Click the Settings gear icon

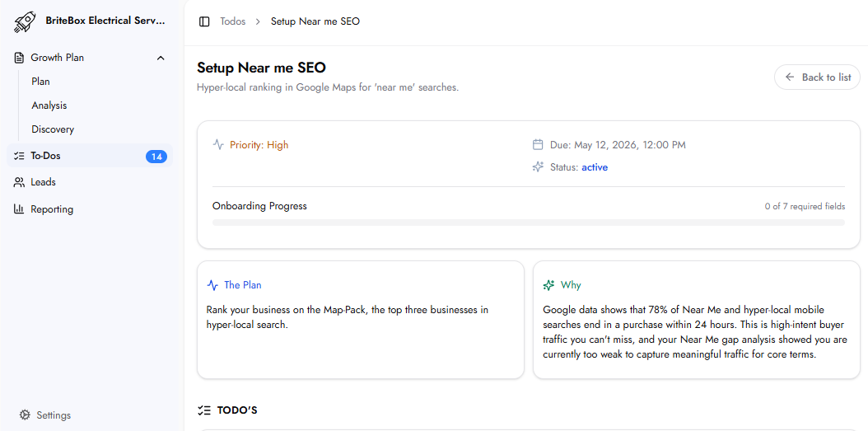pos(25,415)
